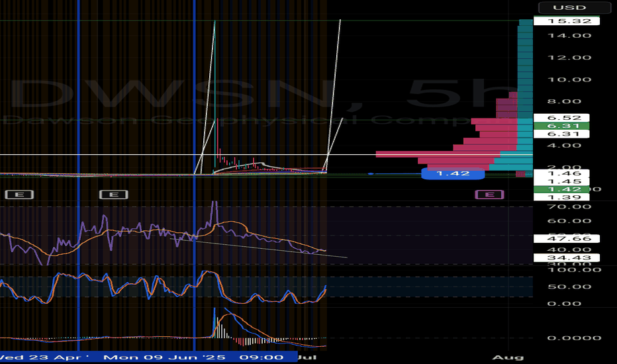Click the 6.52 price label
Viewport: 617px width, 364px height.
(561, 118)
